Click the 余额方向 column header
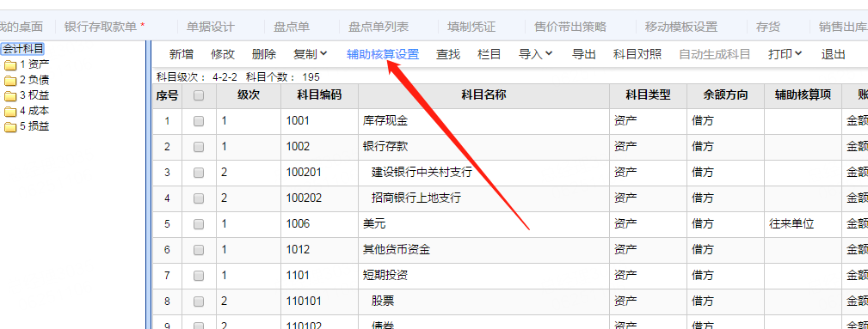868x329 pixels. tap(726, 95)
